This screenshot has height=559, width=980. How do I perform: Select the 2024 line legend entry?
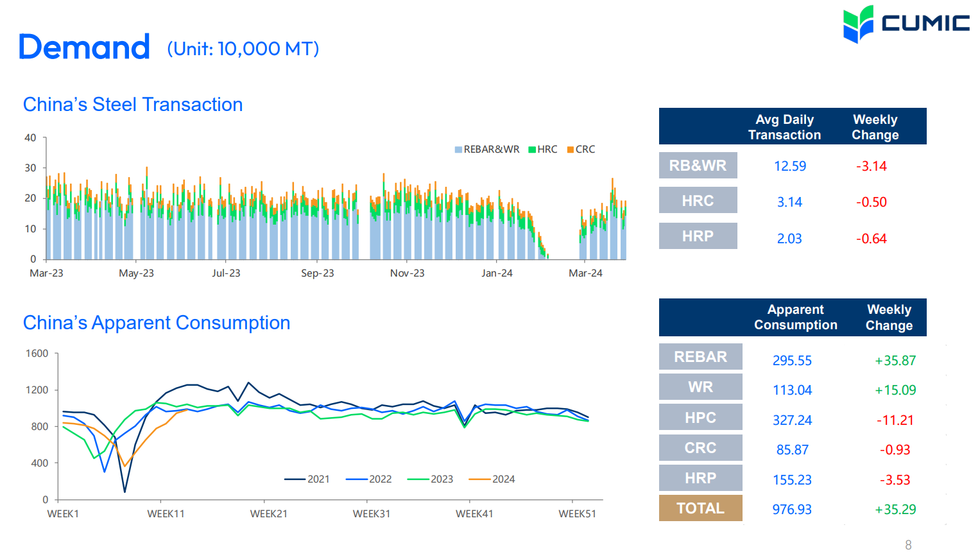pyautogui.click(x=492, y=479)
